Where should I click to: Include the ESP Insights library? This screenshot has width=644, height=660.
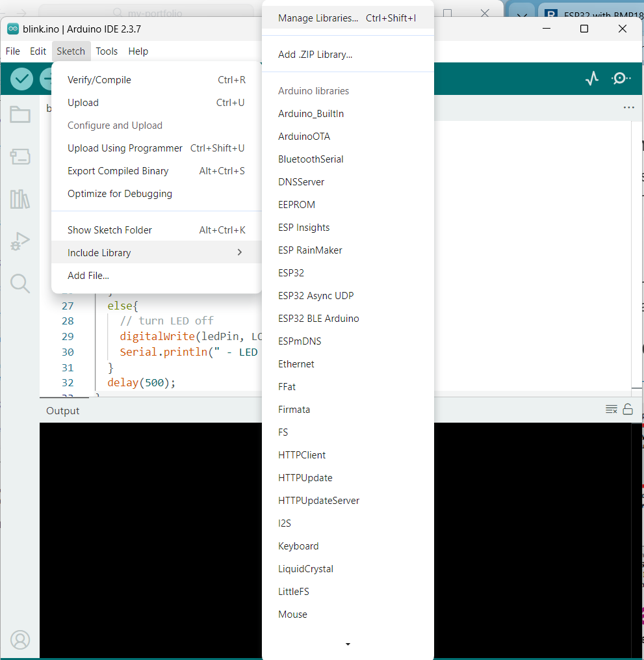[348, 228]
